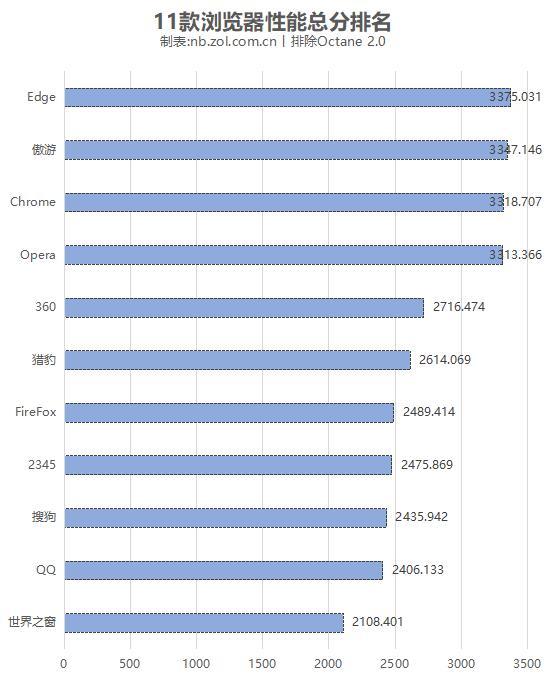Click the 3375.031 data label
548x682 pixels.
pyautogui.click(x=515, y=97)
